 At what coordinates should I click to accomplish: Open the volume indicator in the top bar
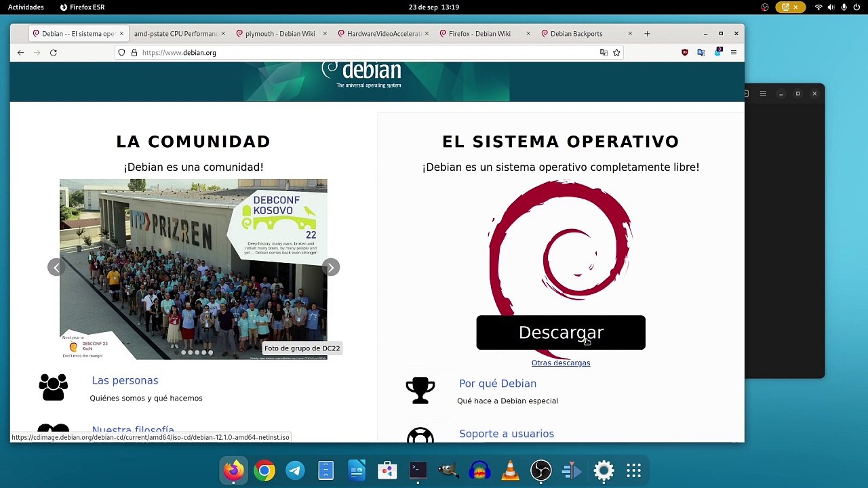[831, 7]
